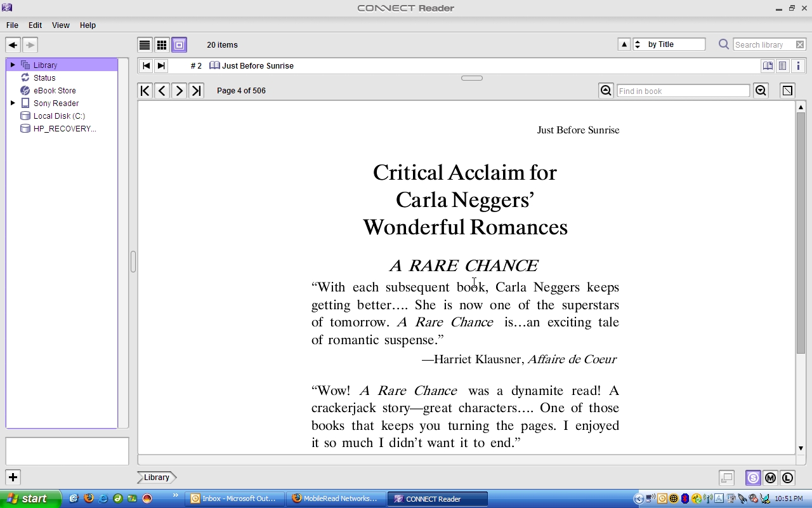Open the Help menu
Viewport: 812px width, 508px height.
pos(88,25)
